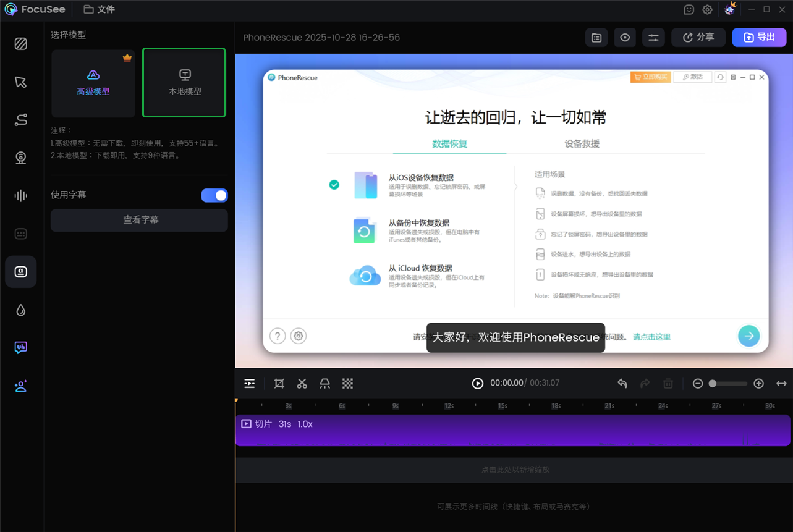The width and height of the screenshot is (793, 532).
Task: Click the trash delete icon
Action: point(668,384)
